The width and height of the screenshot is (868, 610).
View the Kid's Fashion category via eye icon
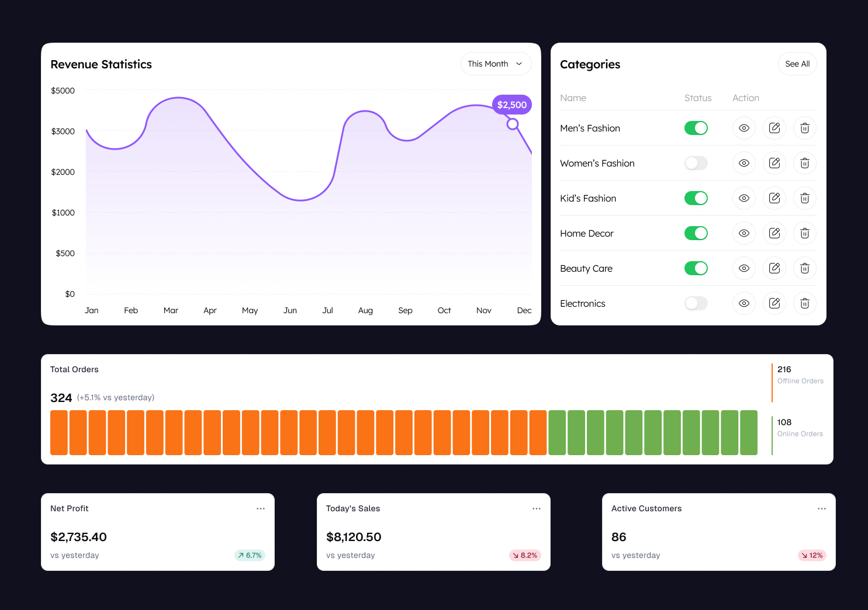743,198
